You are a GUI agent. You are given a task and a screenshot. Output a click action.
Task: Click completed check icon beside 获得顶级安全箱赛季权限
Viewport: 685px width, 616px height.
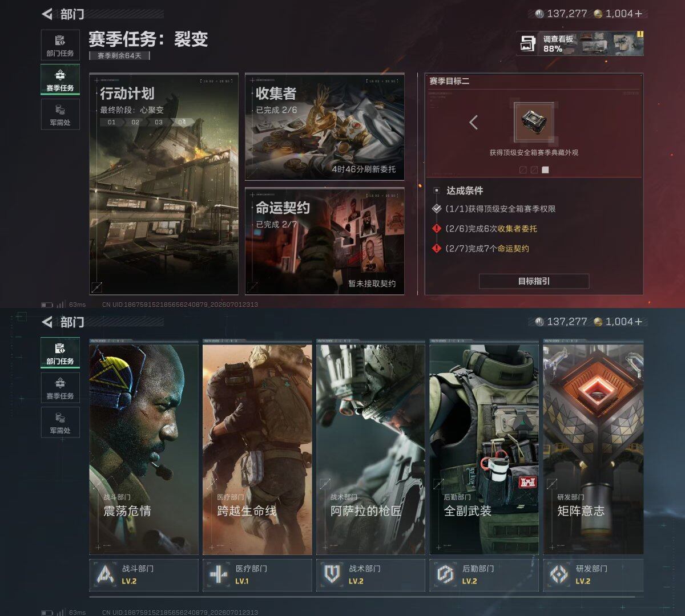(x=437, y=209)
